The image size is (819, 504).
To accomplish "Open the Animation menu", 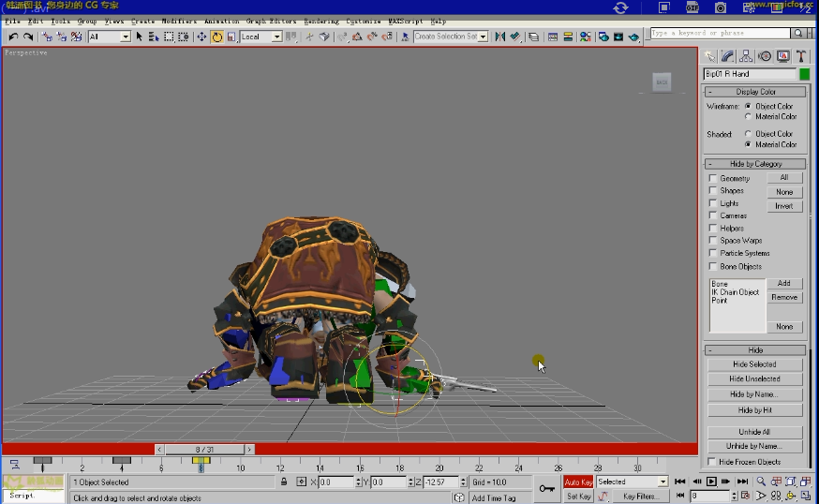I will [x=221, y=21].
